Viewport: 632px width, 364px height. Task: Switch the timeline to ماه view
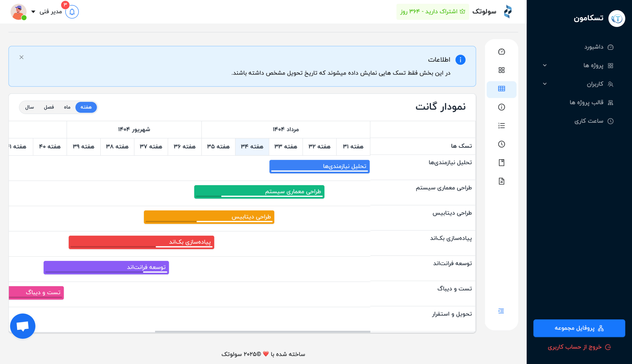point(66,107)
